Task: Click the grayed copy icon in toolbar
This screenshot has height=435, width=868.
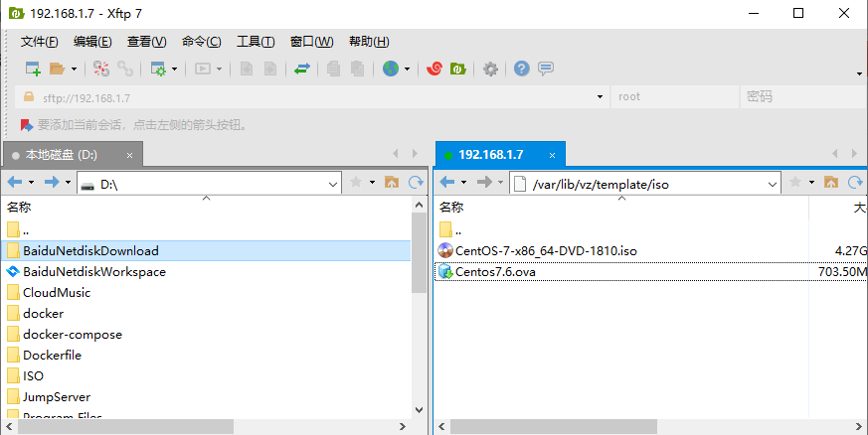Action: click(x=333, y=69)
